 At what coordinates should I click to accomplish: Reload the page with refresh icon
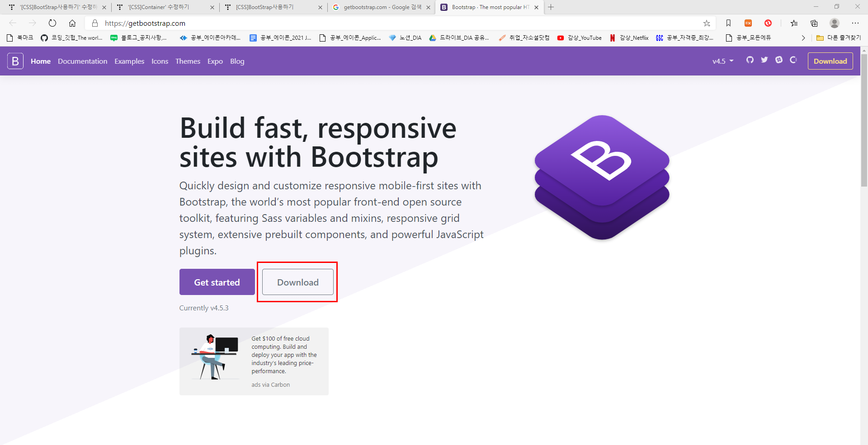pos(52,23)
